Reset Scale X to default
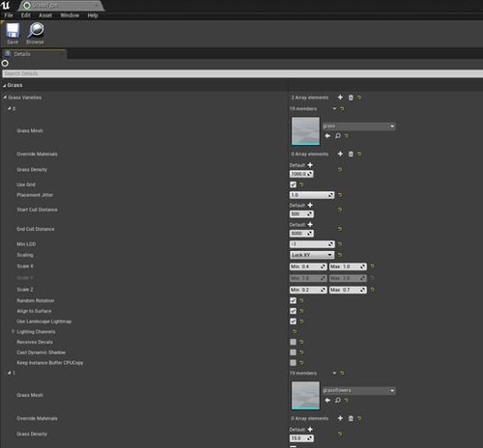 point(373,266)
